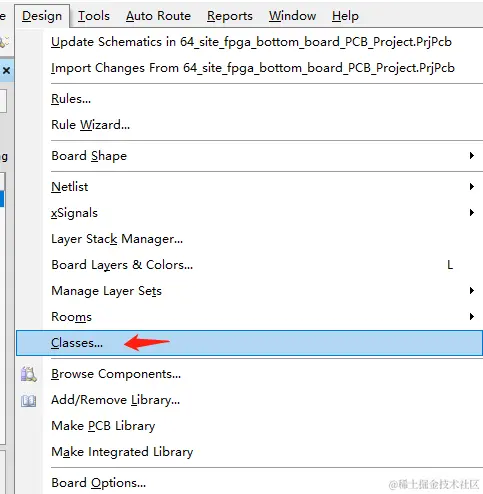Click the Add/Remove Library book icon
The height and width of the screenshot is (494, 483).
tap(29, 400)
